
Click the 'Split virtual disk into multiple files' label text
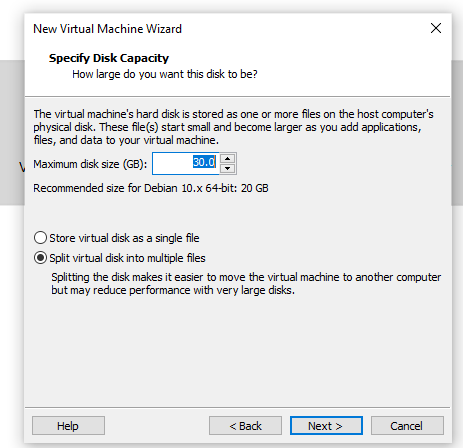tap(127, 258)
